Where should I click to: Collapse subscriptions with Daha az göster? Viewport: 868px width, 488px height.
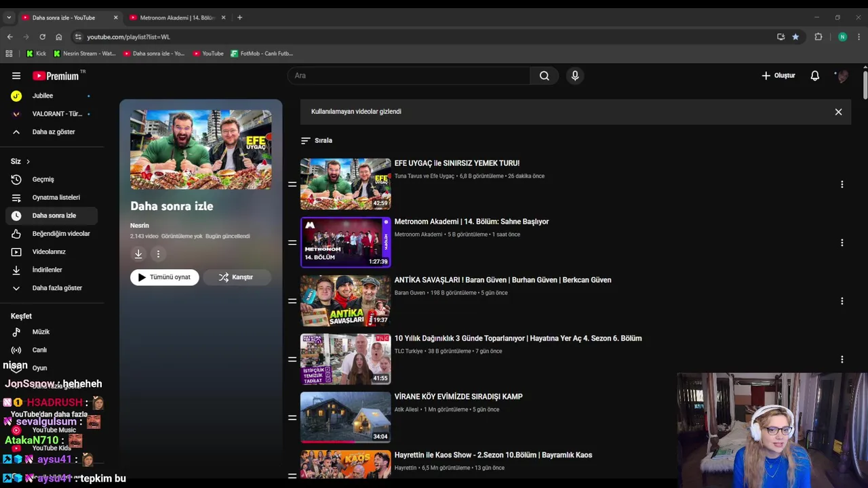pyautogui.click(x=52, y=131)
